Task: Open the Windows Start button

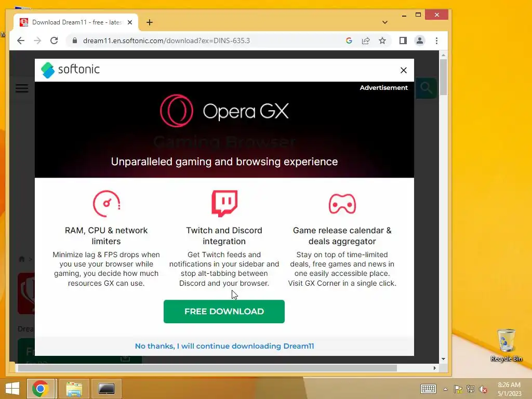Action: pos(12,389)
